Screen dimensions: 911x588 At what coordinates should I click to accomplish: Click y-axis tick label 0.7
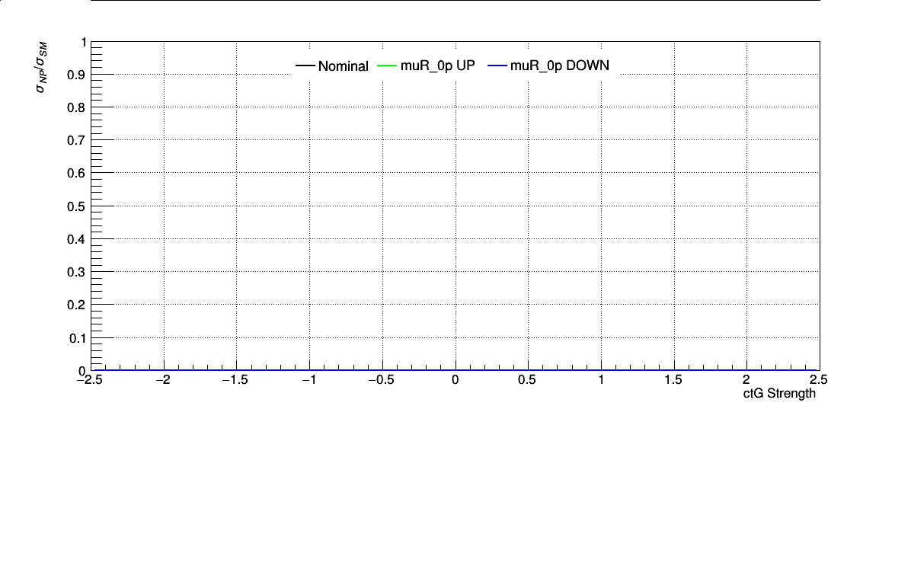click(x=76, y=141)
